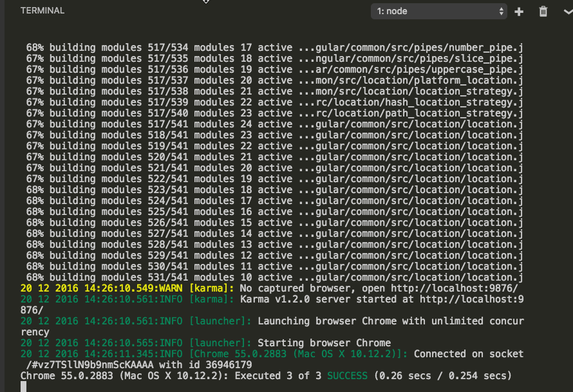The image size is (573, 392).
Task: Open the '1: node' terminal selector dropdown
Action: tap(438, 12)
